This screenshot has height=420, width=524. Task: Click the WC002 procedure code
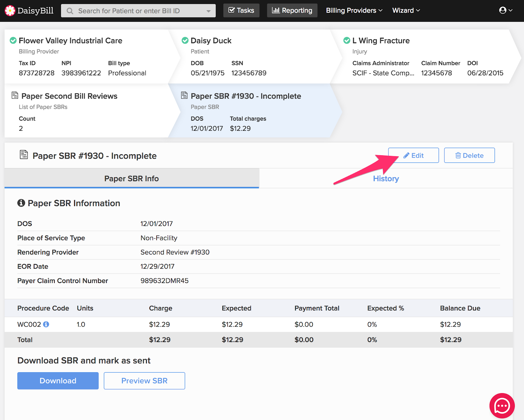click(x=29, y=324)
